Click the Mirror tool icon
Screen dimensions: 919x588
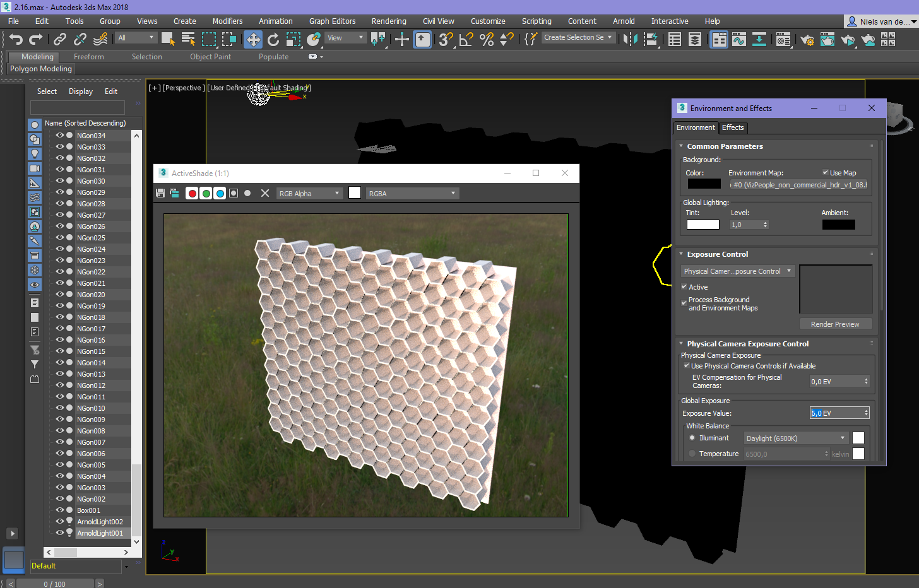coord(630,40)
